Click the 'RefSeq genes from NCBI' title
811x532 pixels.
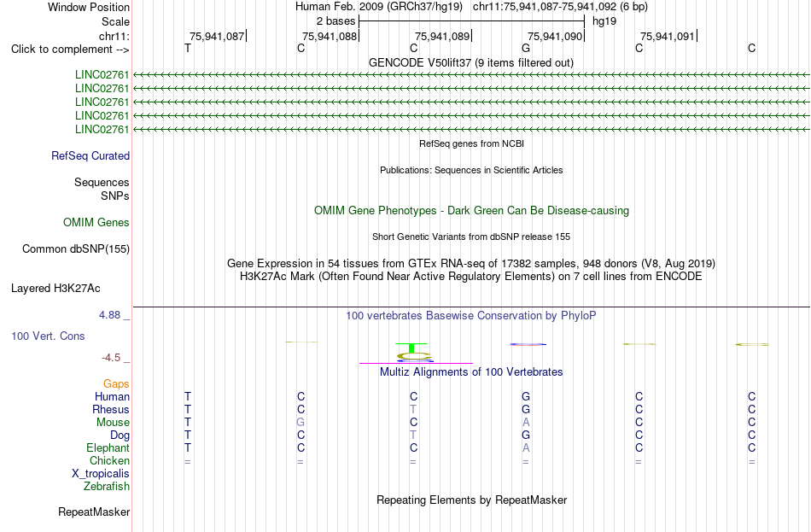click(471, 143)
